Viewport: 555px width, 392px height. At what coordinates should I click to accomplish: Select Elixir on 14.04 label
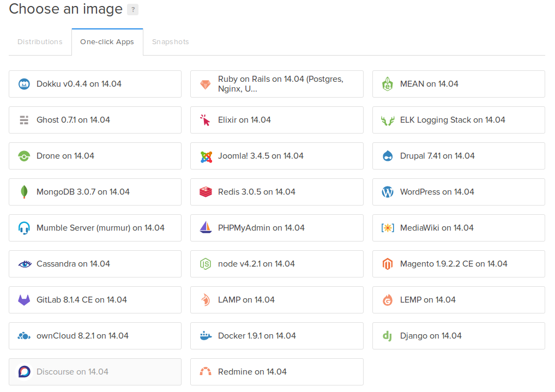tap(244, 120)
